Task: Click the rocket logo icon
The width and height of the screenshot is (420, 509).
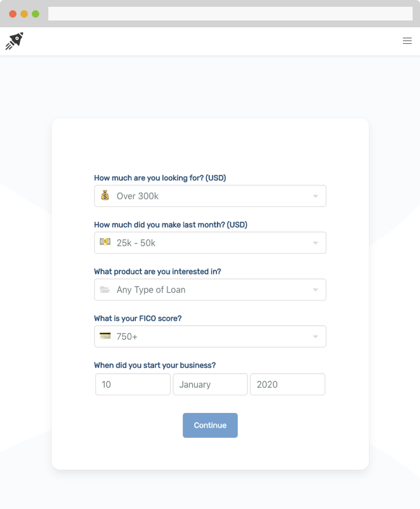Action: pyautogui.click(x=14, y=41)
